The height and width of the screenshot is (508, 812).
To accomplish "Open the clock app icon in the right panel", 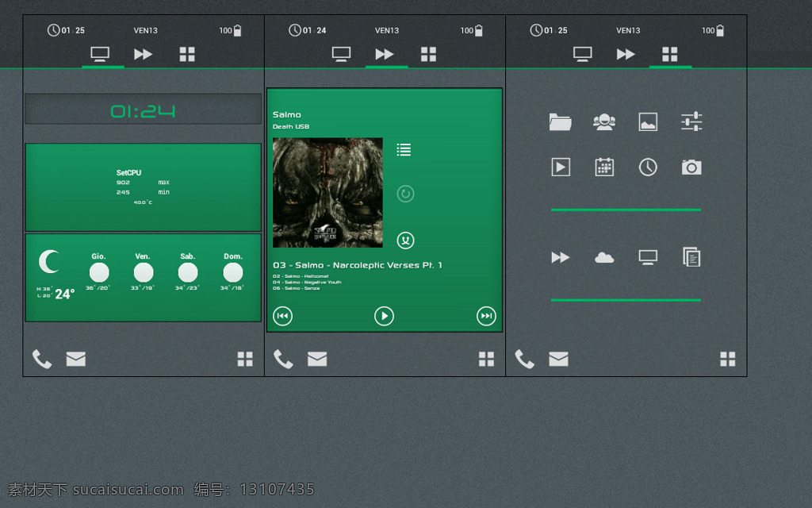I will click(648, 167).
